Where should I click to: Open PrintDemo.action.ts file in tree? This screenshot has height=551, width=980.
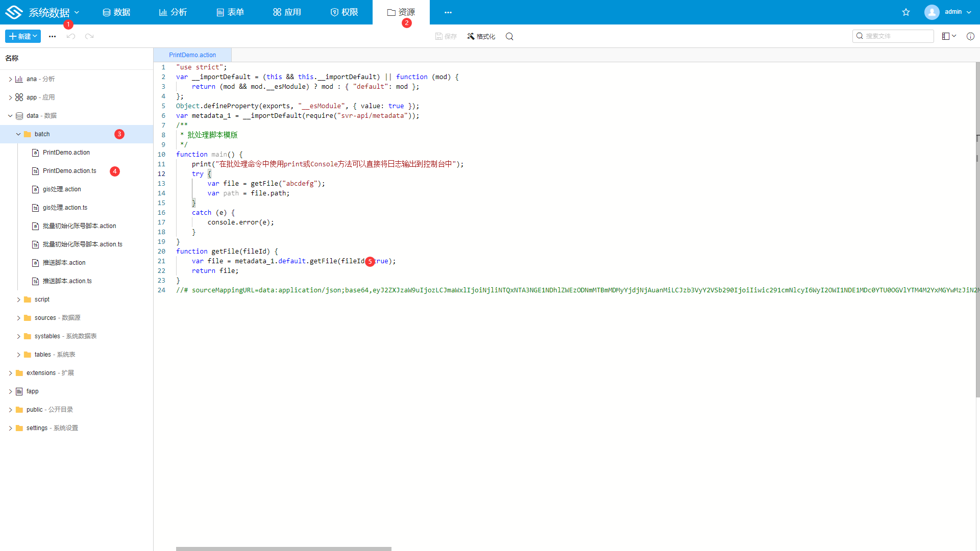(69, 171)
